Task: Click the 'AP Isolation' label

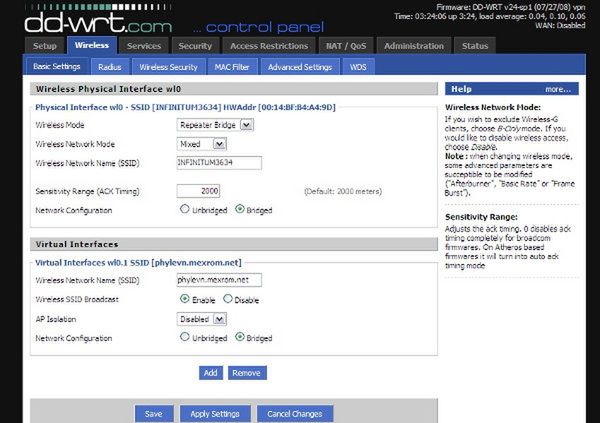Action: click(x=56, y=319)
